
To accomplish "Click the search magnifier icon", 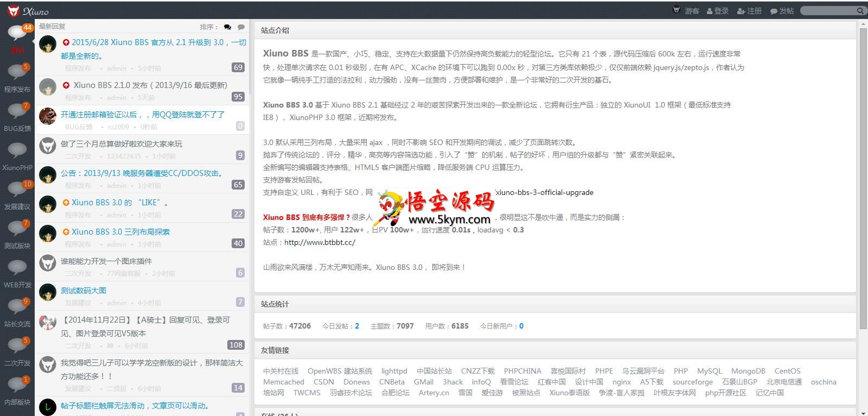I will point(860,11).
